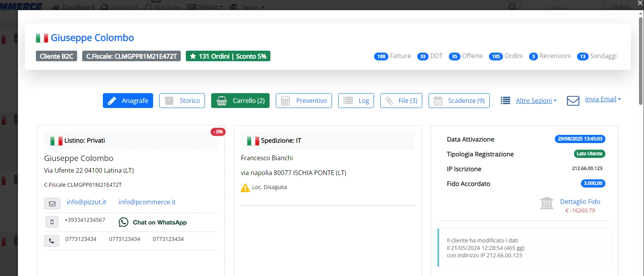The width and height of the screenshot is (644, 276).
Task: Click the telephone icon beside 0773123434
Action: click(x=51, y=241)
